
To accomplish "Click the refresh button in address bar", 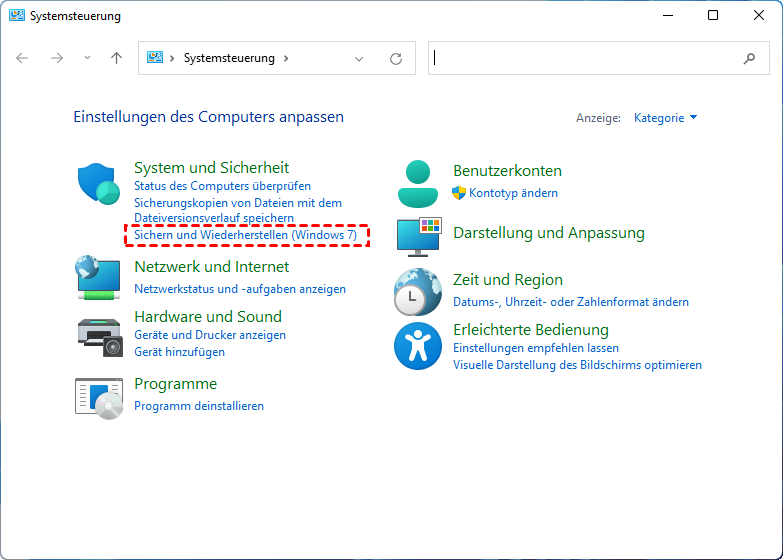I will 396,58.
